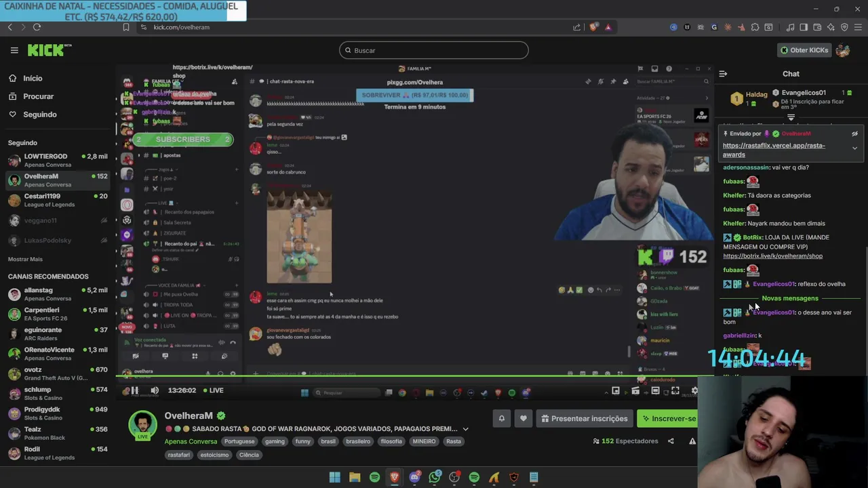
Task: Open File Explorer from the taskbar
Action: coord(355,477)
